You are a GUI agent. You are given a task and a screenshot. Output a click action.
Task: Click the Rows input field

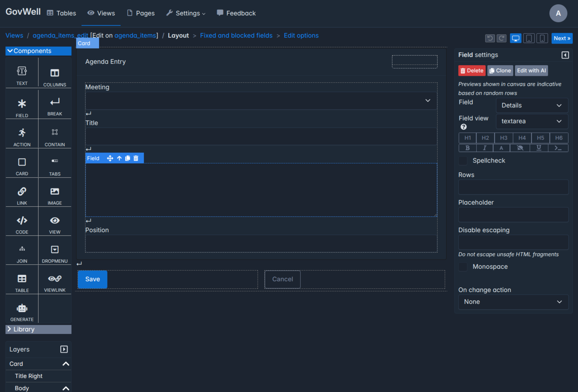[513, 187]
